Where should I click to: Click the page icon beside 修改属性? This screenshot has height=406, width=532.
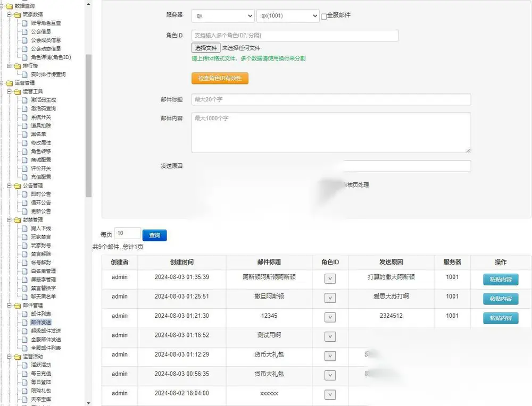pos(24,142)
